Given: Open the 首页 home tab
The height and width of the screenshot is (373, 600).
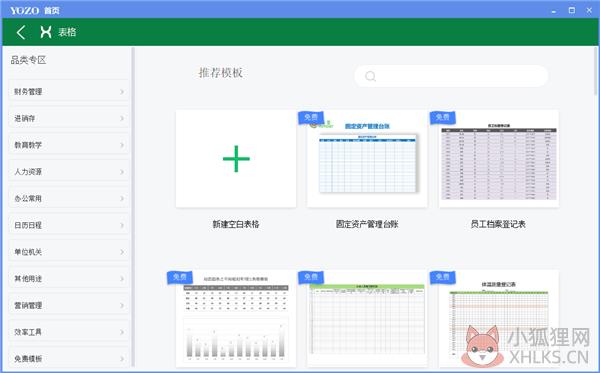Looking at the screenshot, I should (x=52, y=11).
